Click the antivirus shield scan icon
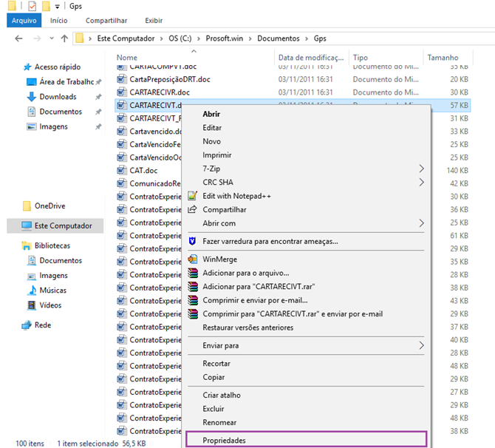The width and height of the screenshot is (495, 448). click(192, 241)
